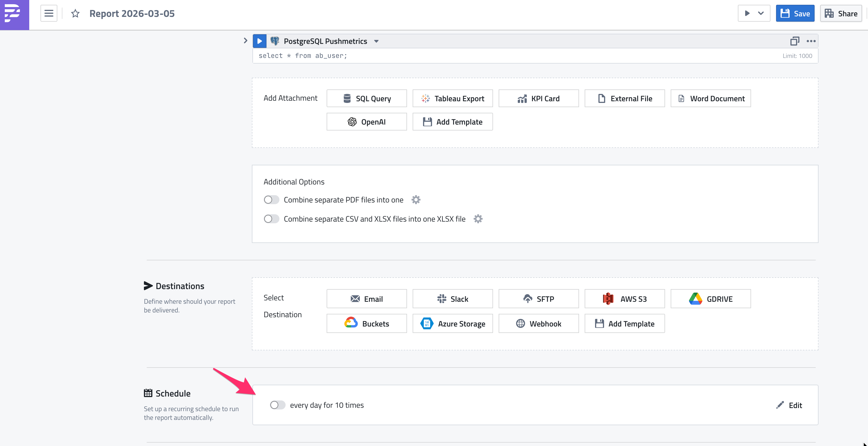Open the PostgreSQL Pushmetrics connection dropdown
The width and height of the screenshot is (868, 446).
376,41
